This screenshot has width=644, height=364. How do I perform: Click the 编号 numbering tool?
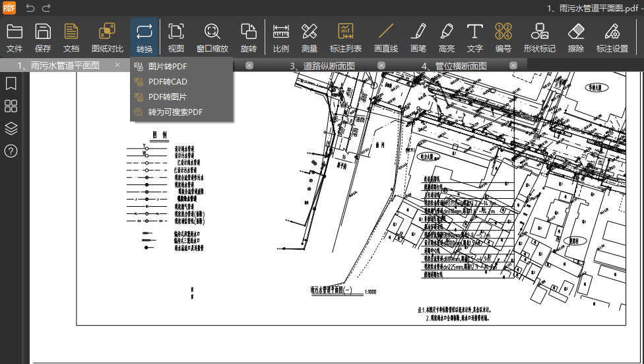coord(503,37)
